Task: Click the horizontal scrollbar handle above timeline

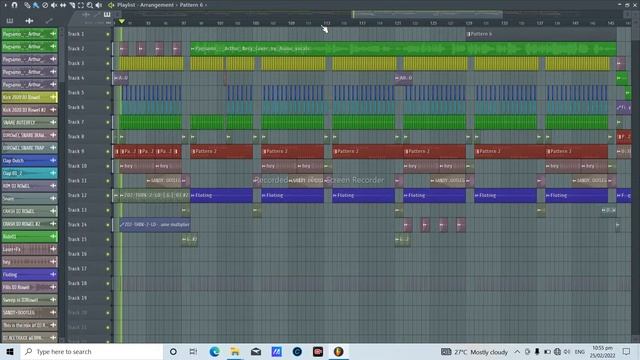Action: (427, 14)
